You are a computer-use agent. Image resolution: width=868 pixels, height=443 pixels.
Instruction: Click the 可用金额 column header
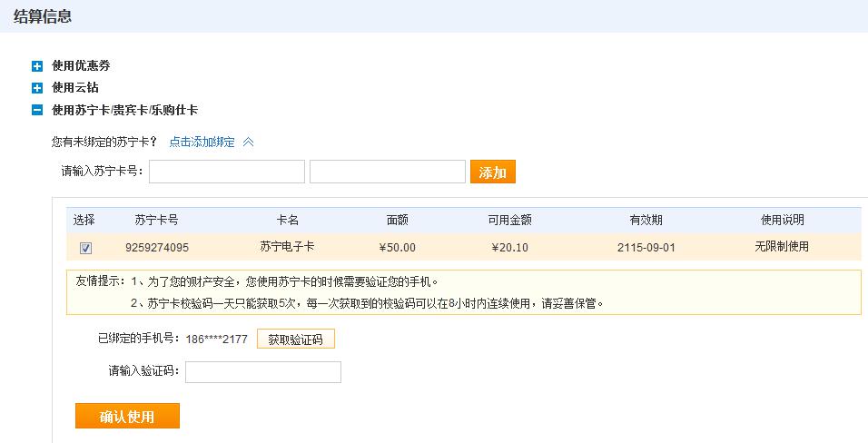coord(510,220)
